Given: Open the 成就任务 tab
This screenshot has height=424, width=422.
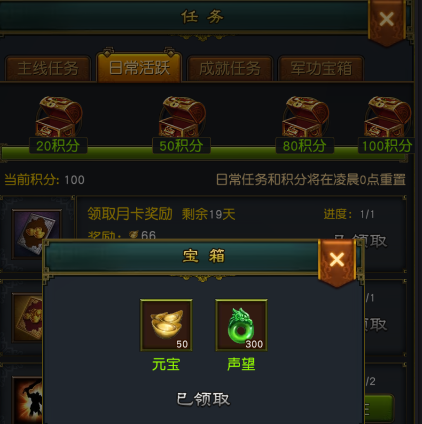Looking at the screenshot, I should pyautogui.click(x=230, y=68).
